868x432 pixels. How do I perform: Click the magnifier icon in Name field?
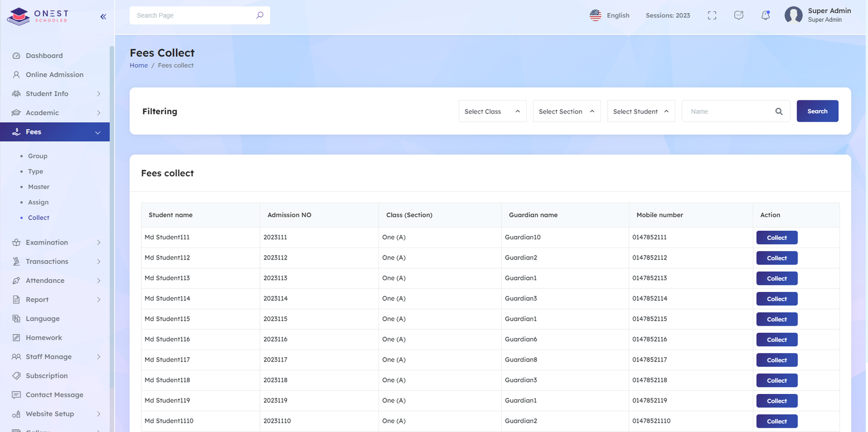[779, 111]
